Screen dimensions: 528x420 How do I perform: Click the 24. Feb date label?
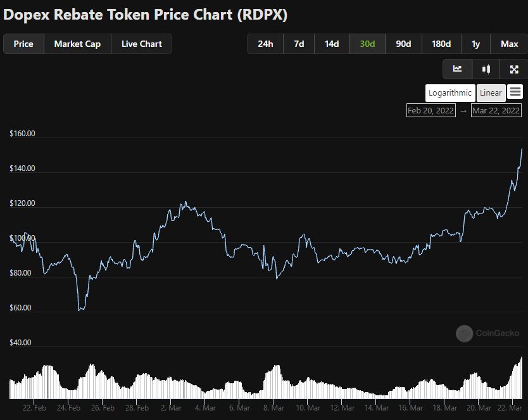pyautogui.click(x=69, y=408)
